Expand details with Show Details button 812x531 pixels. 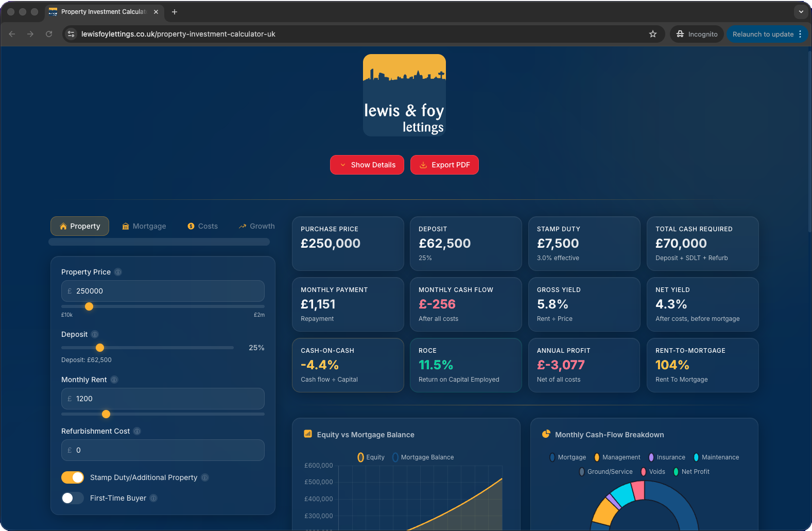click(x=367, y=165)
